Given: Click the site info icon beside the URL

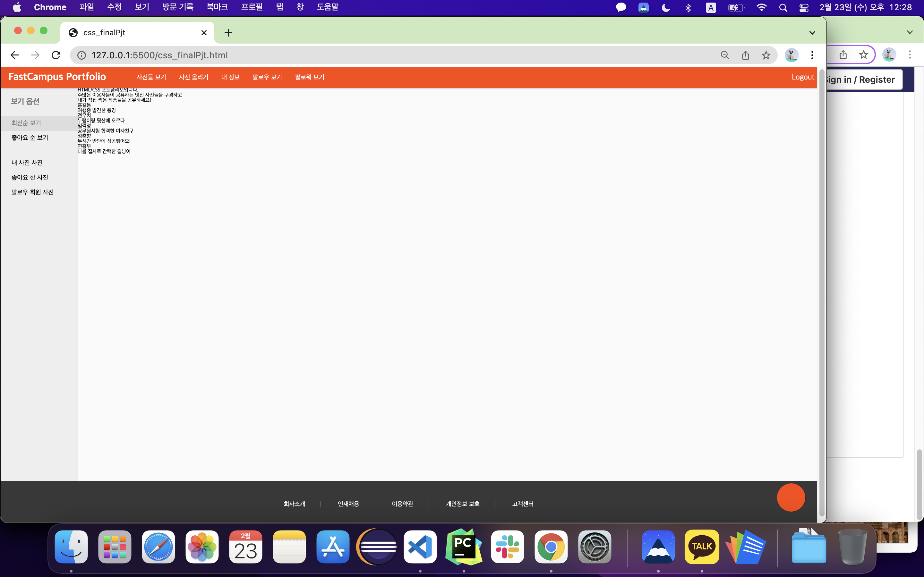Looking at the screenshot, I should [82, 55].
